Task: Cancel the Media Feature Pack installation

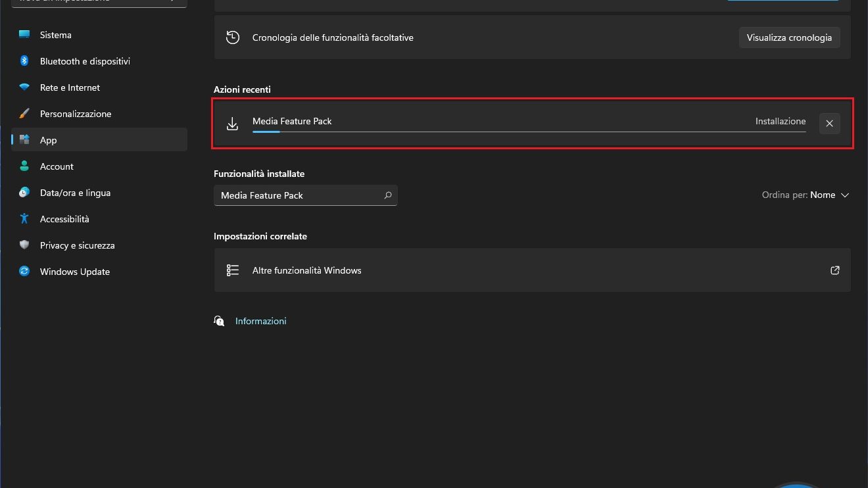Action: click(x=829, y=124)
